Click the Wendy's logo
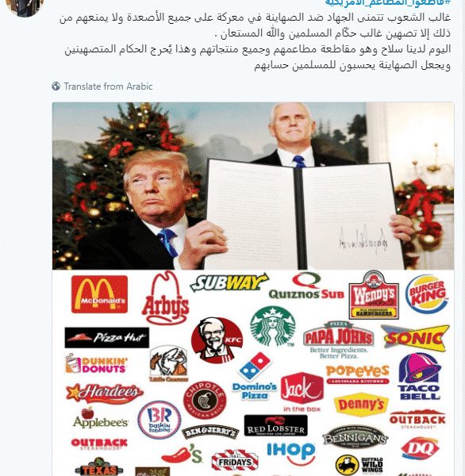The width and height of the screenshot is (465, 476). click(x=374, y=294)
